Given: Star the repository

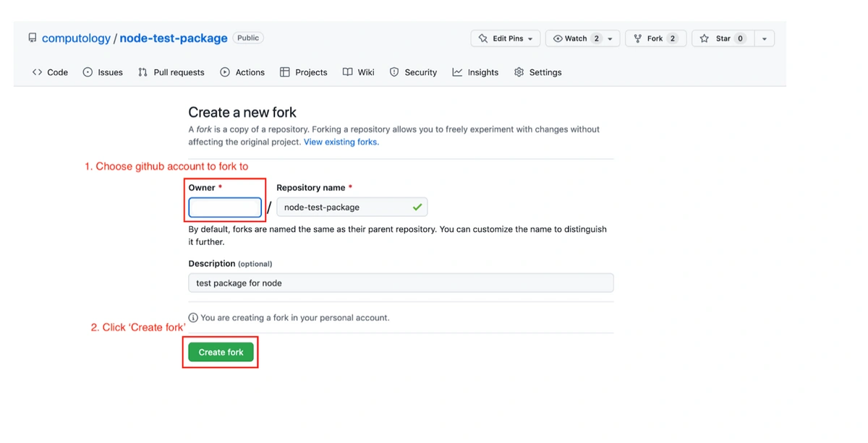Looking at the screenshot, I should coord(723,38).
